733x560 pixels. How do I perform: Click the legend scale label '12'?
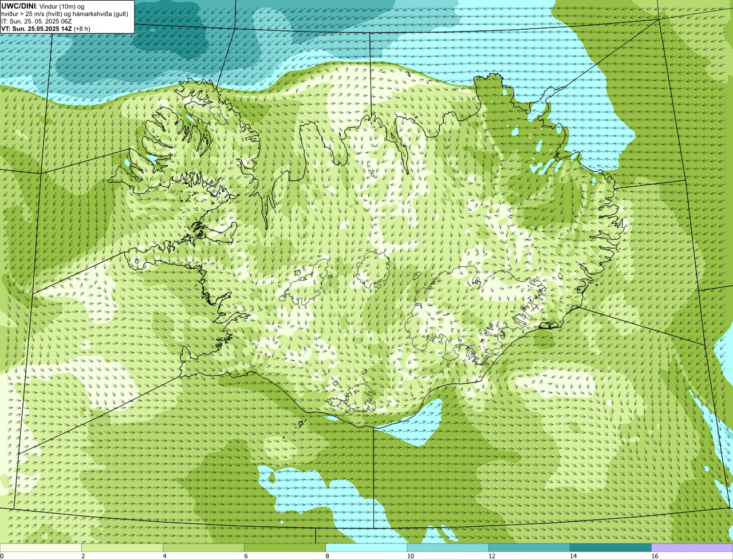(x=492, y=556)
